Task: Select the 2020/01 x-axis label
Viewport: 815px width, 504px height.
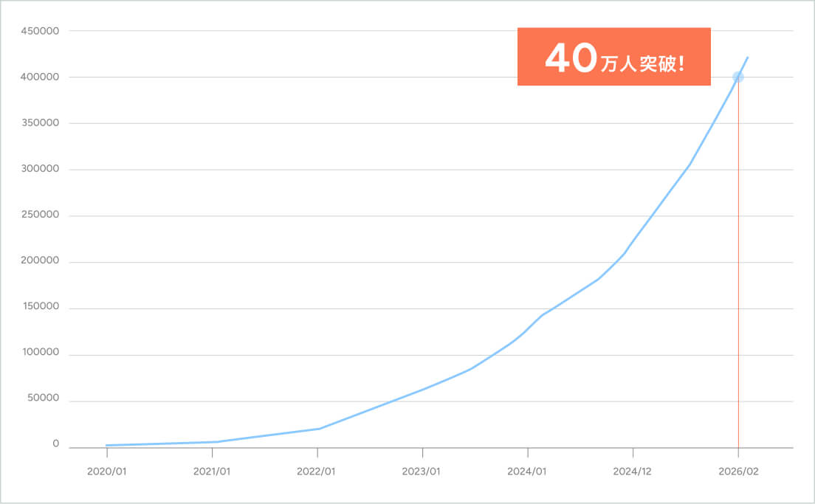Action: pyautogui.click(x=106, y=472)
